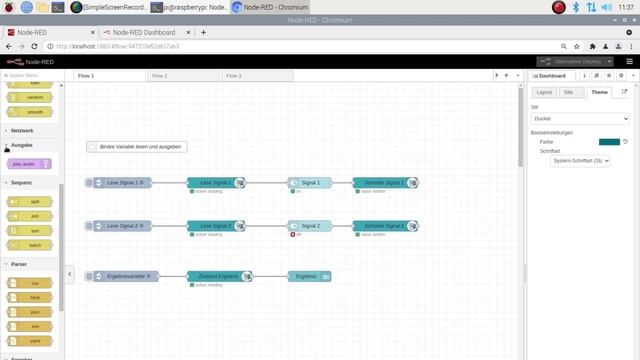Open the Schriftart System-Schriftart dropdown
This screenshot has width=640, height=360.
click(580, 161)
